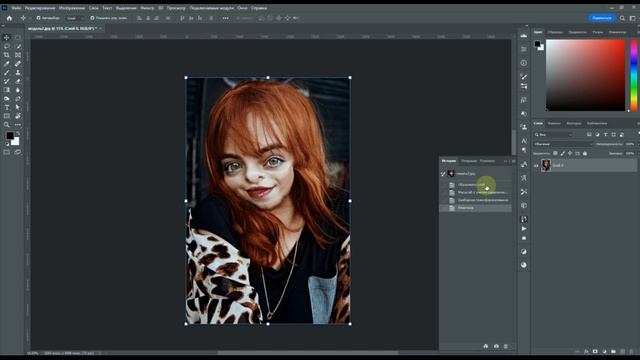Select the Eyedropper tool
The image size is (640, 360).
tap(7, 64)
